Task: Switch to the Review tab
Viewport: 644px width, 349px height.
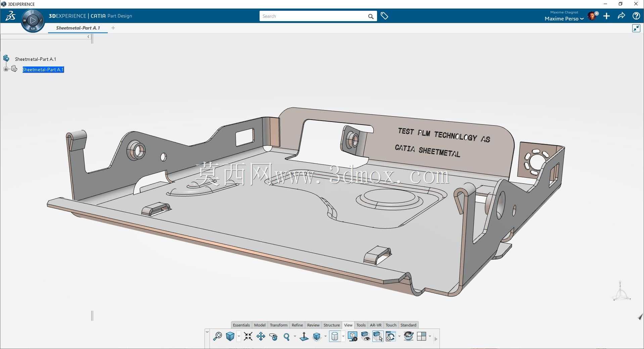Action: pyautogui.click(x=313, y=325)
